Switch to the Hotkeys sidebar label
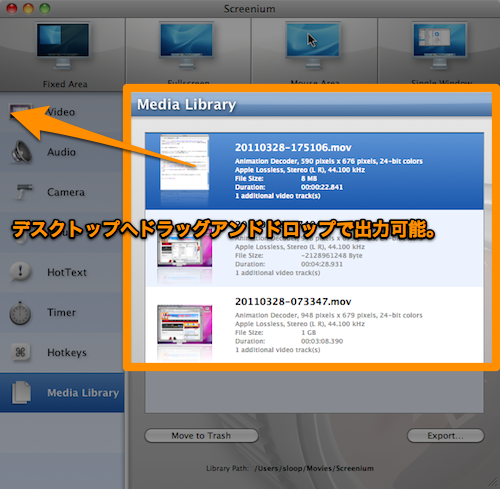The image size is (500, 489). pyautogui.click(x=67, y=352)
